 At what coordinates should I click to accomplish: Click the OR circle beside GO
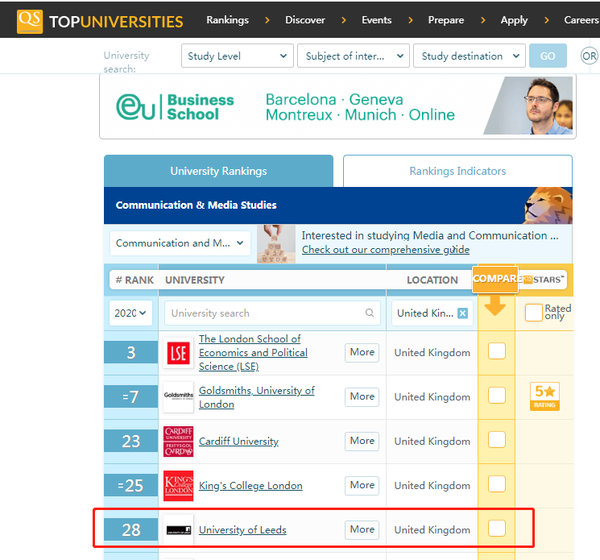(589, 56)
